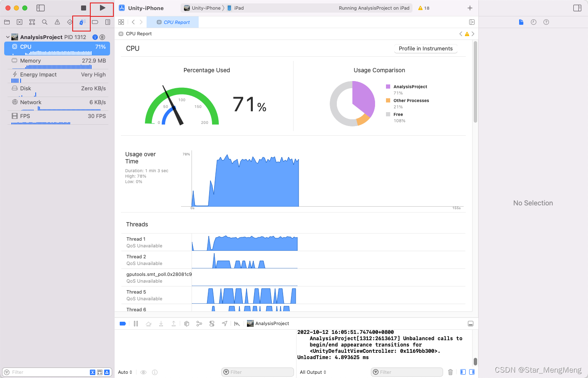
Task: Open the Project navigator folder icon
Action: click(x=7, y=22)
